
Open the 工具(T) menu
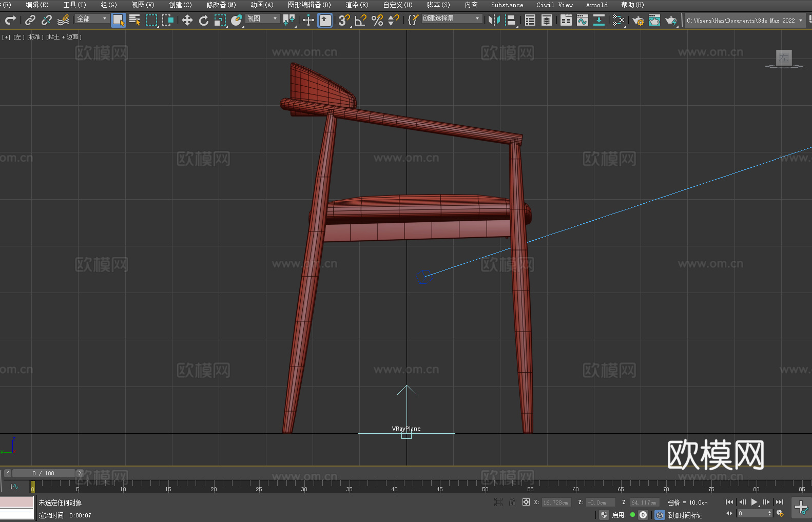(74, 5)
